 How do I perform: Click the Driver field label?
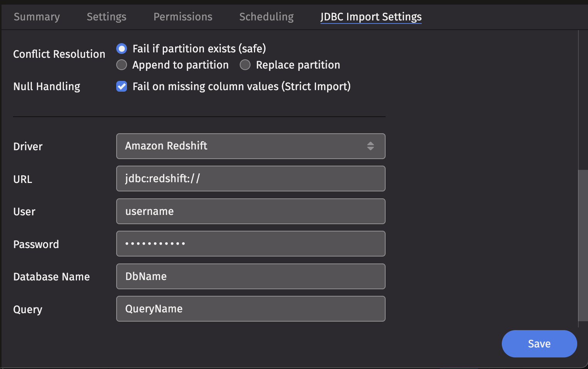click(28, 146)
